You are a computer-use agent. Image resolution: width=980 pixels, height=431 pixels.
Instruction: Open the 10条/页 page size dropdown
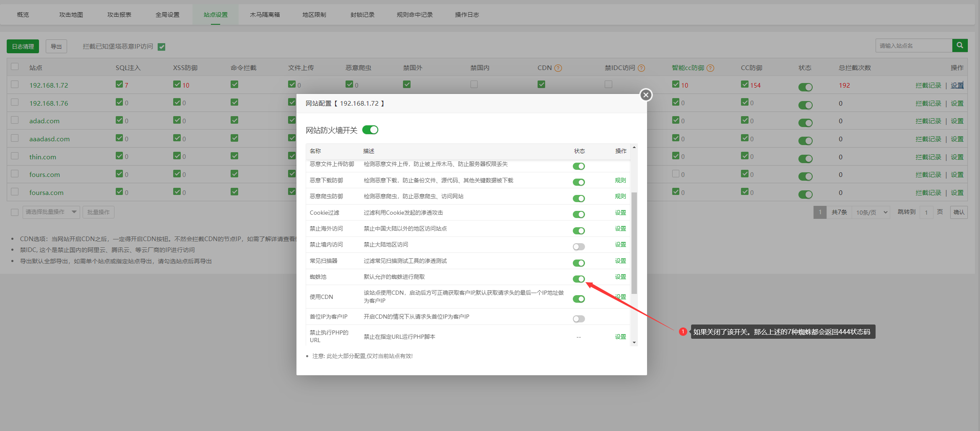tap(871, 212)
